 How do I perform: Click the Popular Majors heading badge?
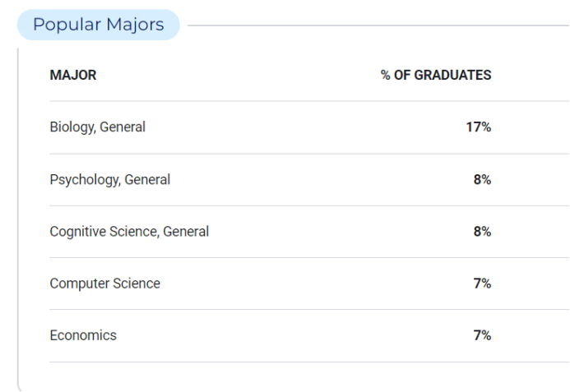(x=99, y=25)
